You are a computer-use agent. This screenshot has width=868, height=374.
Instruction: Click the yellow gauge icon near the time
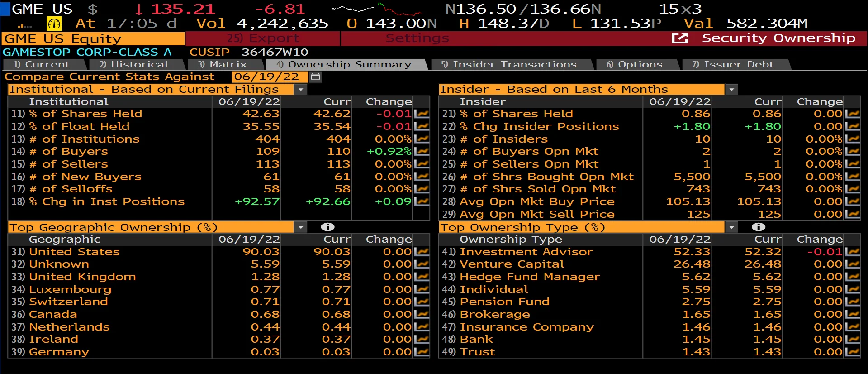[54, 24]
